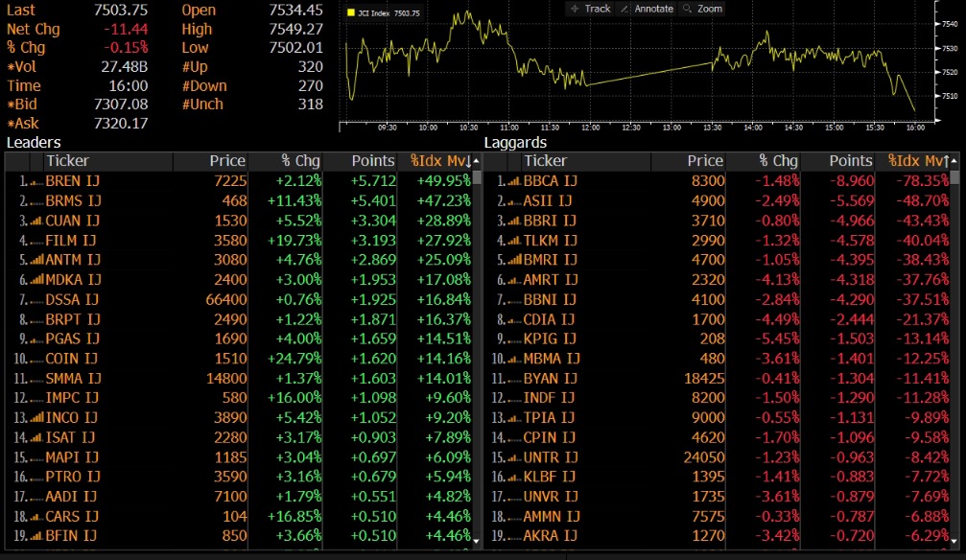The image size is (966, 560).
Task: Select BRPT IJ ticker in Leaders
Action: click(73, 319)
